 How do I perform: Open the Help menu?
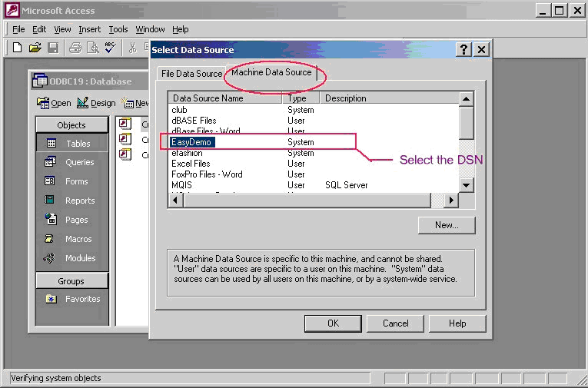[x=181, y=29]
